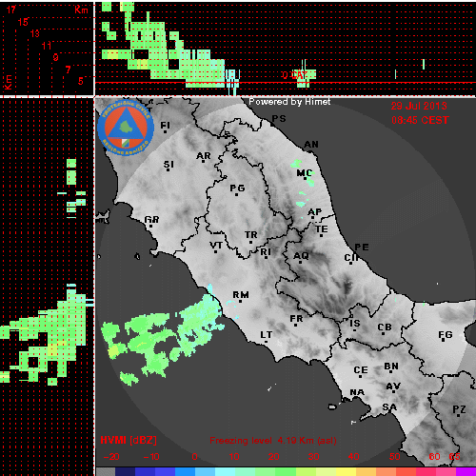476x476 pixels.
Task: Click the '17' altitude label
Action: (x=11, y=10)
